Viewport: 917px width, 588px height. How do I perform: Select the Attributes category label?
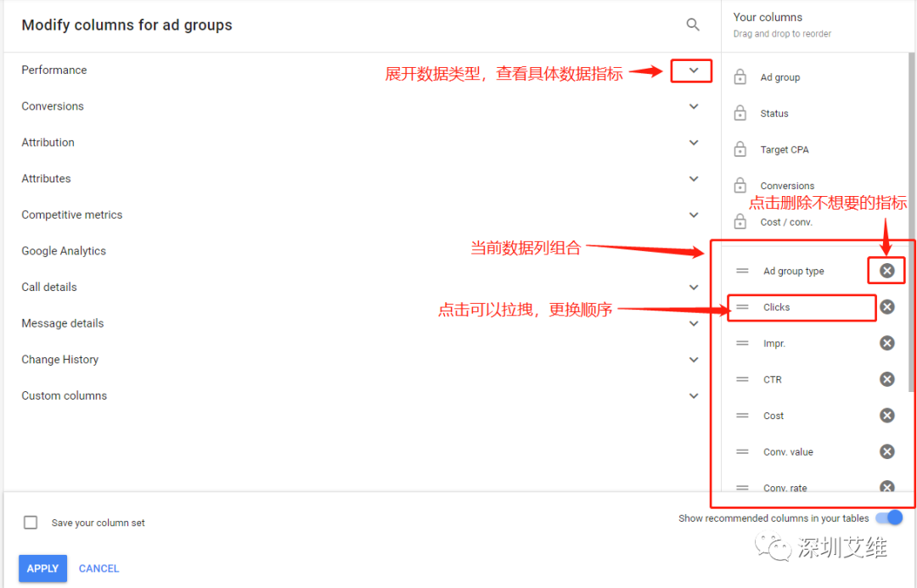point(46,178)
